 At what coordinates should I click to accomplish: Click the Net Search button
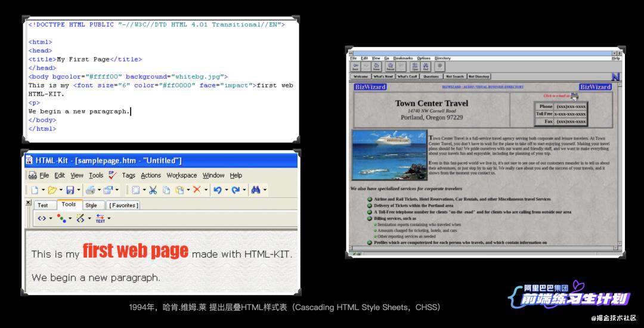454,76
